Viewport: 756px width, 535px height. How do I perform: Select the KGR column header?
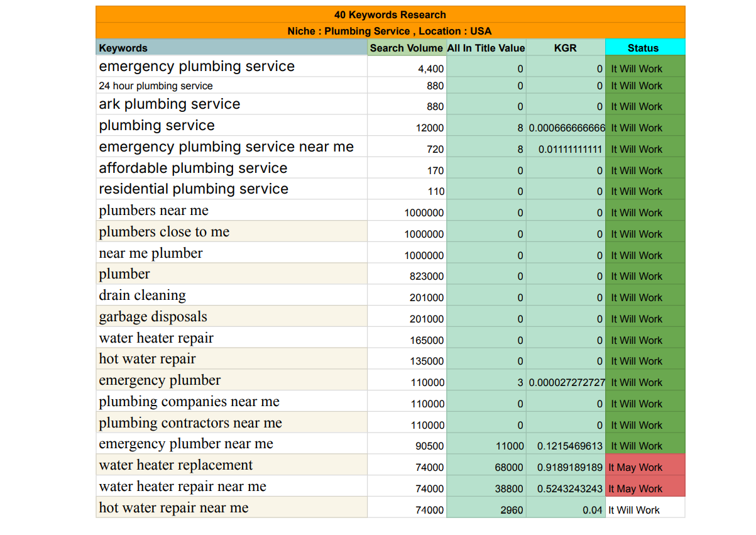click(565, 48)
